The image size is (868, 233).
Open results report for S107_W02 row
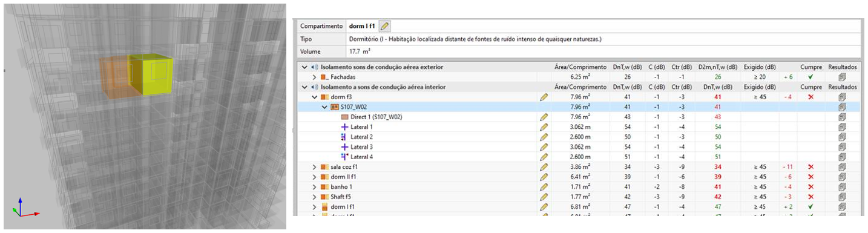pos(842,107)
